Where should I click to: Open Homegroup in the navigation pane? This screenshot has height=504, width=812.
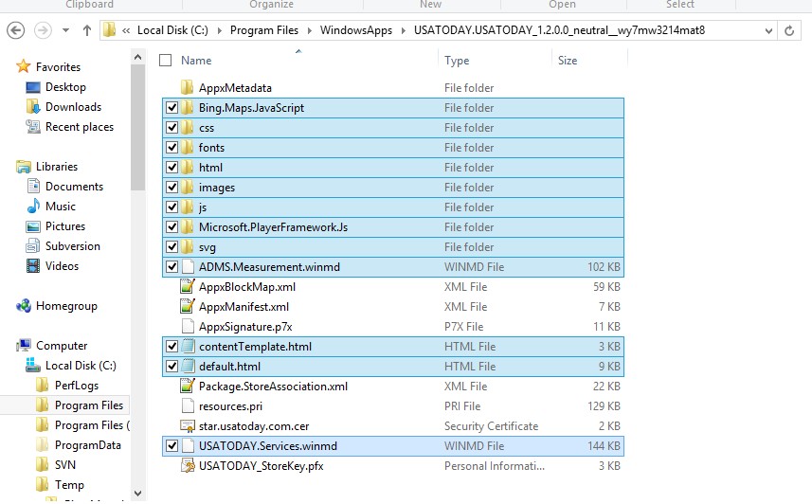66,306
